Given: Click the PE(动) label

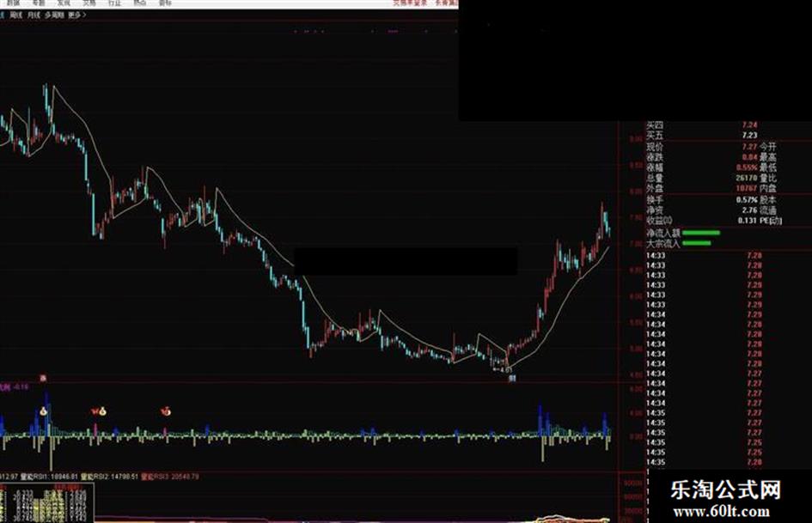Looking at the screenshot, I should point(771,221).
